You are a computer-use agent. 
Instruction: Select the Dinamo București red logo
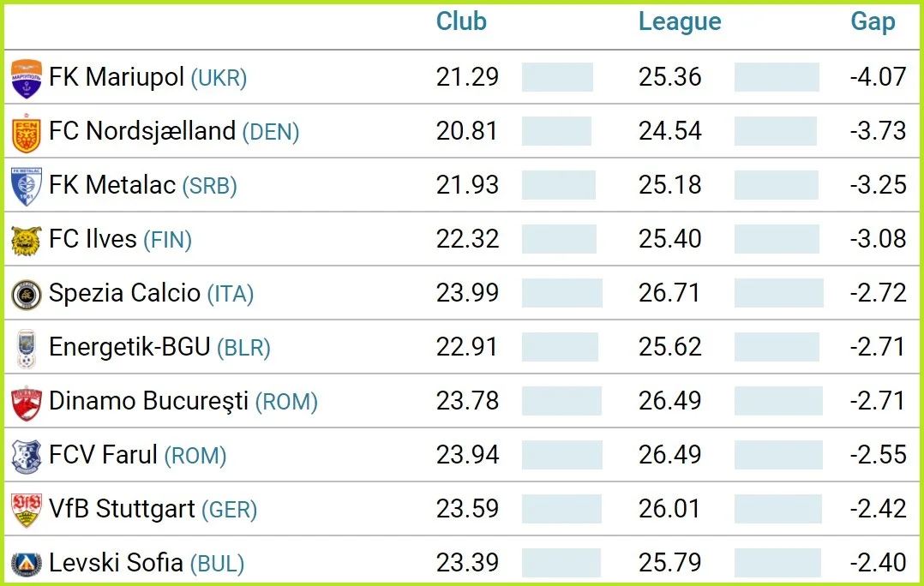click(26, 403)
